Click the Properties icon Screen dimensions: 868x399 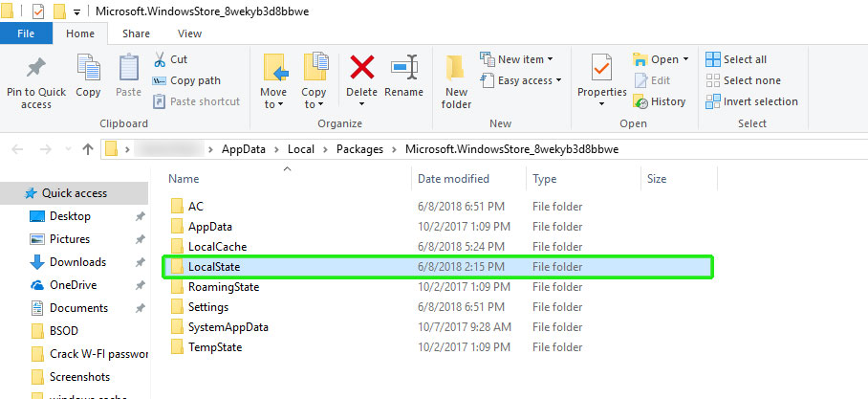coord(601,68)
